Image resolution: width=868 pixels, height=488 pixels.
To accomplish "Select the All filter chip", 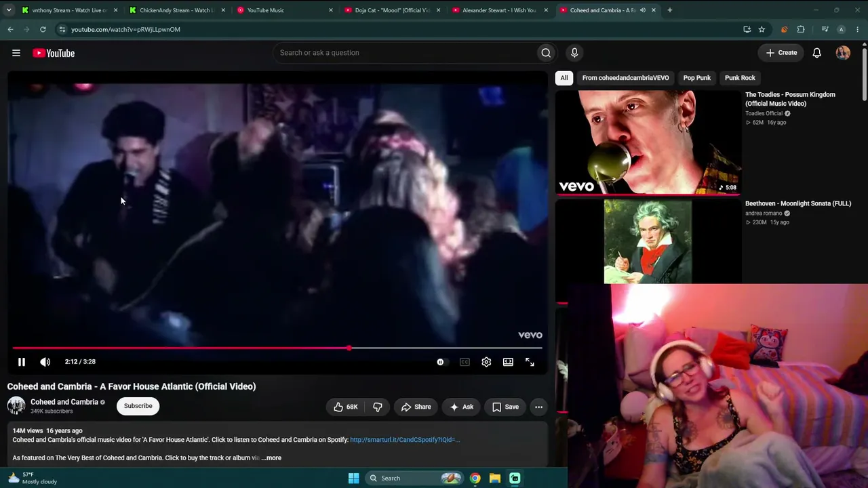I will [564, 78].
